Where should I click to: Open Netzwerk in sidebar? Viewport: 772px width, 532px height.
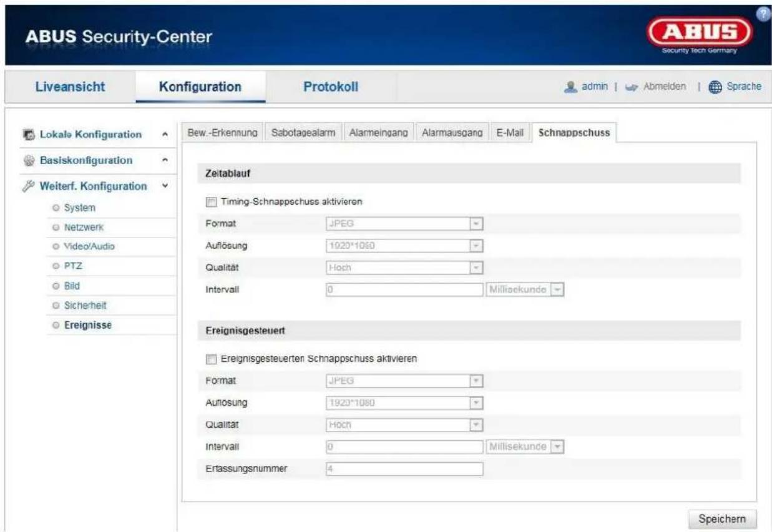click(x=83, y=227)
